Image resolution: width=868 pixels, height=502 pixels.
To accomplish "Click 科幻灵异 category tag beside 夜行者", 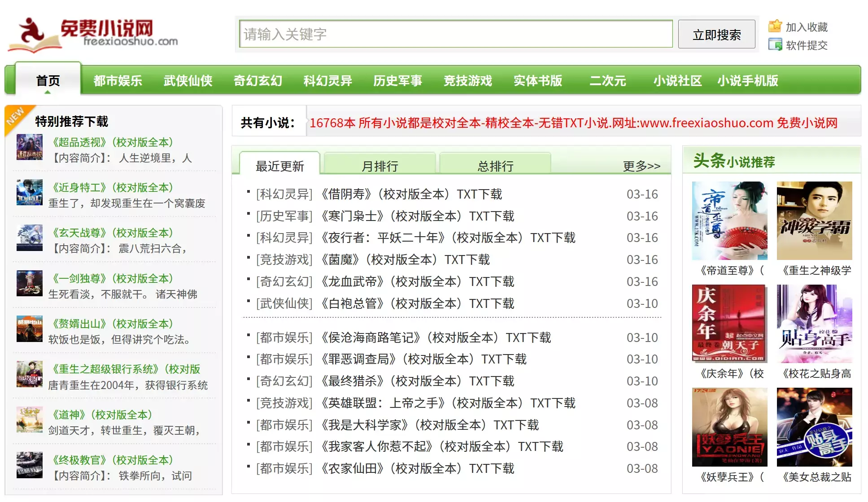I will click(x=284, y=238).
